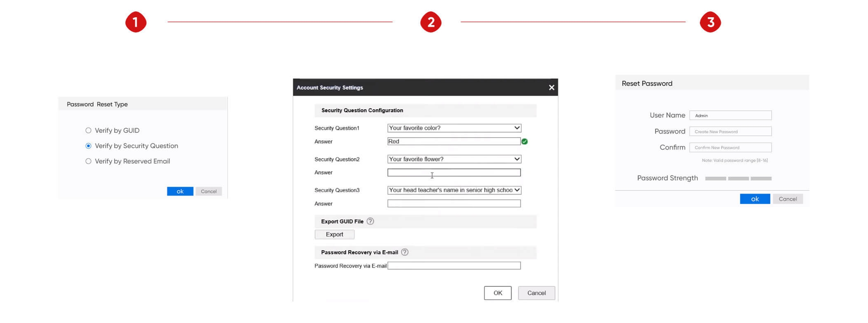The width and height of the screenshot is (868, 323).
Task: Open Security Question3 head teacher dropdown
Action: (454, 190)
